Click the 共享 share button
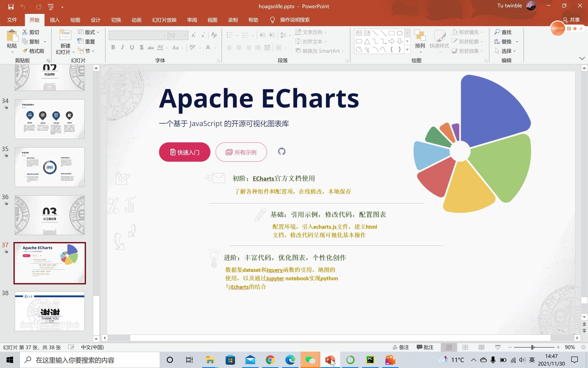This screenshot has width=588, height=368. [x=571, y=20]
